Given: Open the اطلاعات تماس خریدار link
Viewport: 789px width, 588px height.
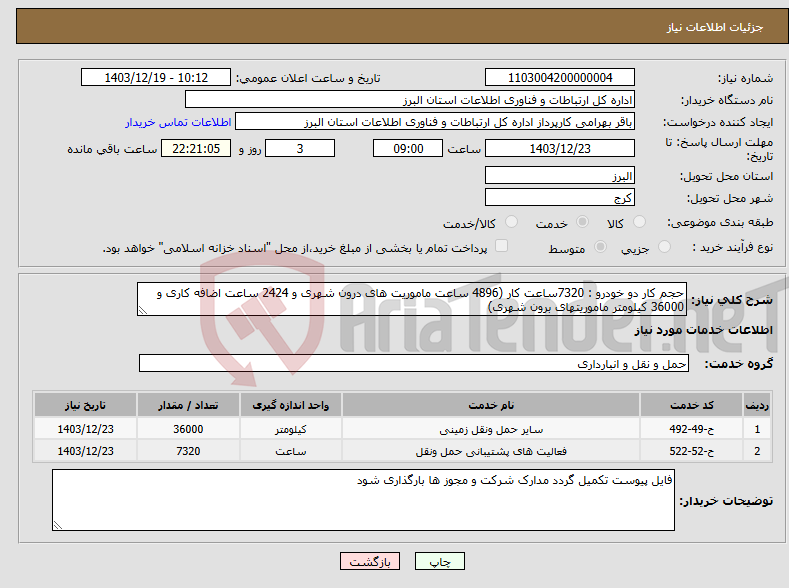Looking at the screenshot, I should pos(178,122).
